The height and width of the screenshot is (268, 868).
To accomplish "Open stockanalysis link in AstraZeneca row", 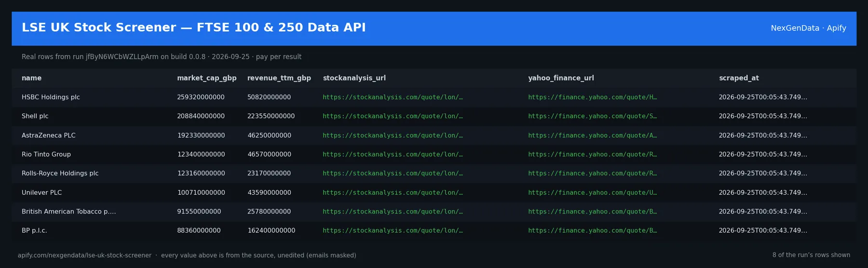I will [x=393, y=135].
